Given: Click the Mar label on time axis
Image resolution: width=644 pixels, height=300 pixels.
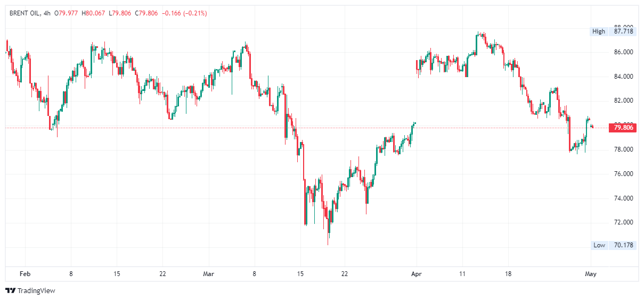Looking at the screenshot, I should [209, 274].
